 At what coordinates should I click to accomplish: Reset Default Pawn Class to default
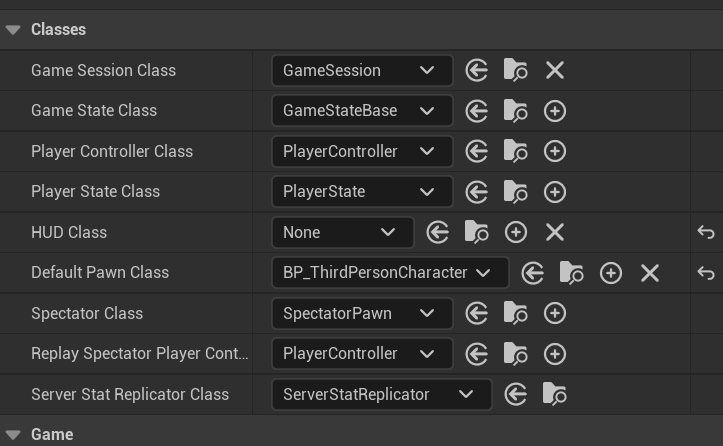coord(706,273)
